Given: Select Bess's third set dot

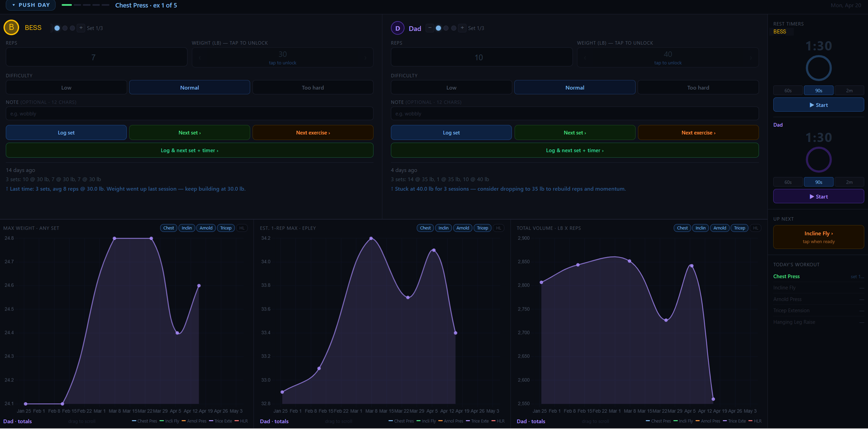Looking at the screenshot, I should click(x=72, y=28).
